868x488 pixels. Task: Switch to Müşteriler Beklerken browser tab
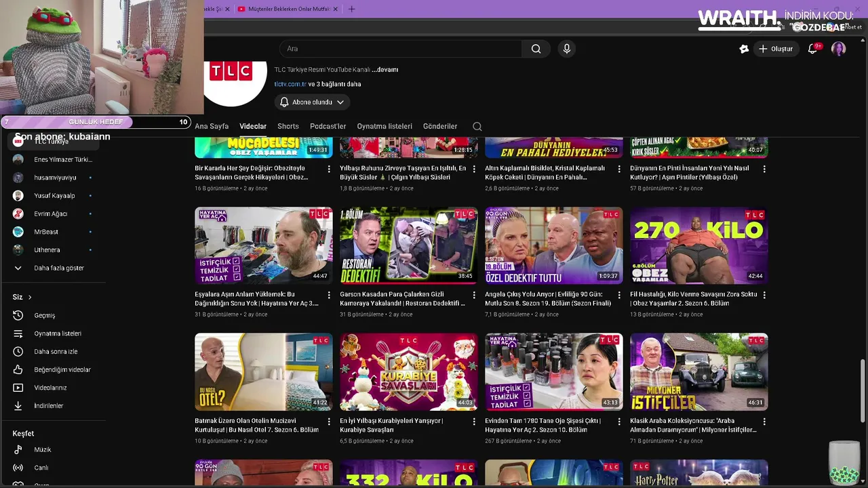click(x=288, y=9)
